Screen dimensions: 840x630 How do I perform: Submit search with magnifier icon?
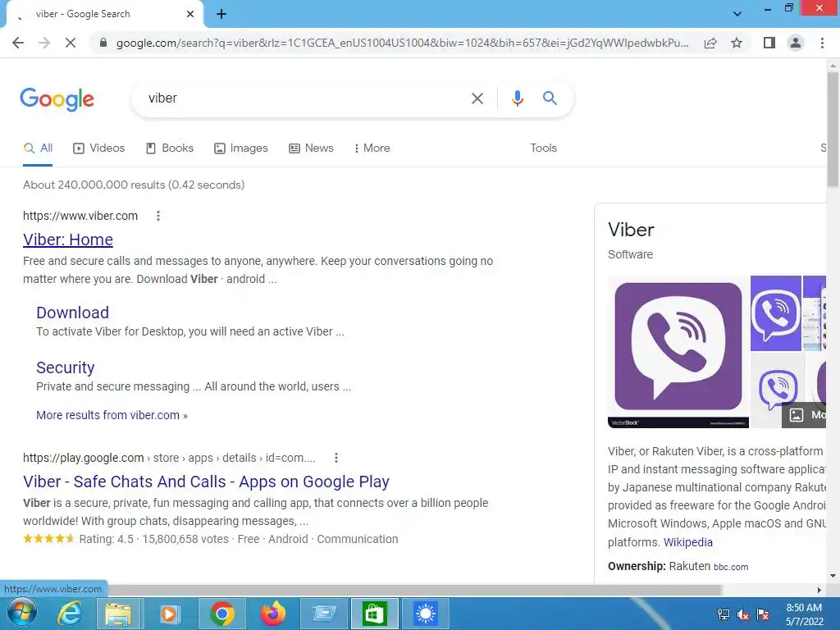pyautogui.click(x=550, y=98)
